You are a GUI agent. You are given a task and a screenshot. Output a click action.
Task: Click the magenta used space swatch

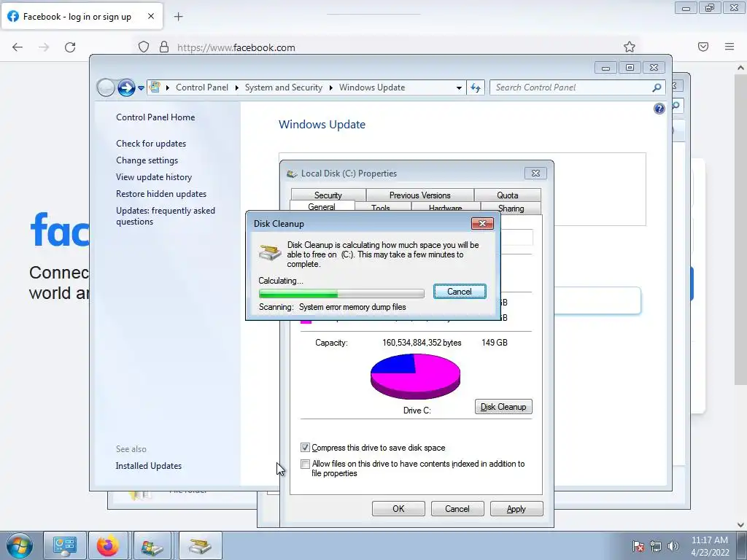[x=306, y=322]
